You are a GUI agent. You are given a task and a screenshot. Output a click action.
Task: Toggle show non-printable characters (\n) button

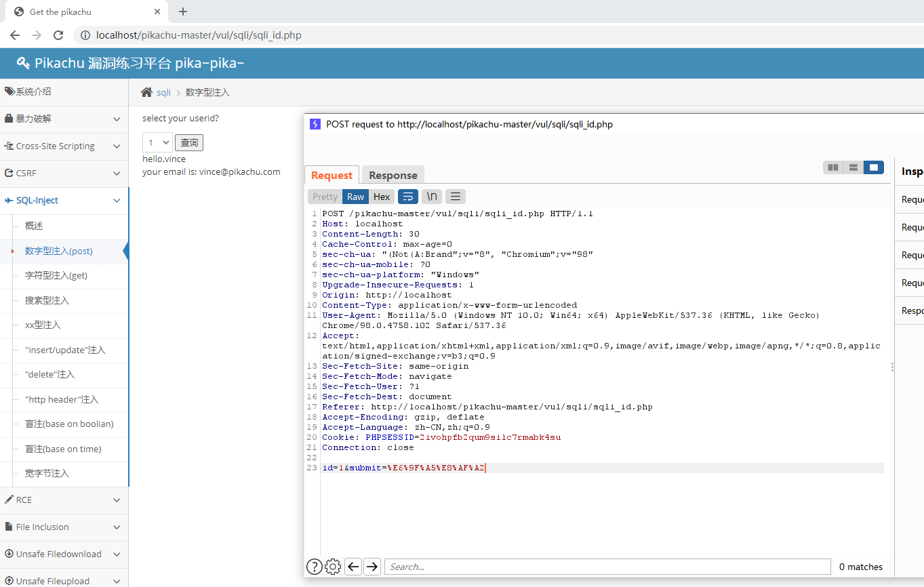432,197
